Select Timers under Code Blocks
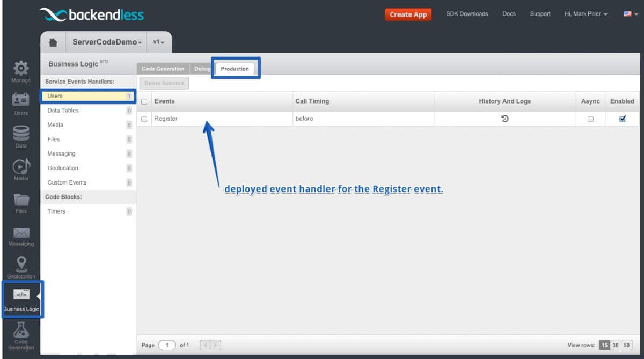The image size is (644, 359). (x=87, y=211)
